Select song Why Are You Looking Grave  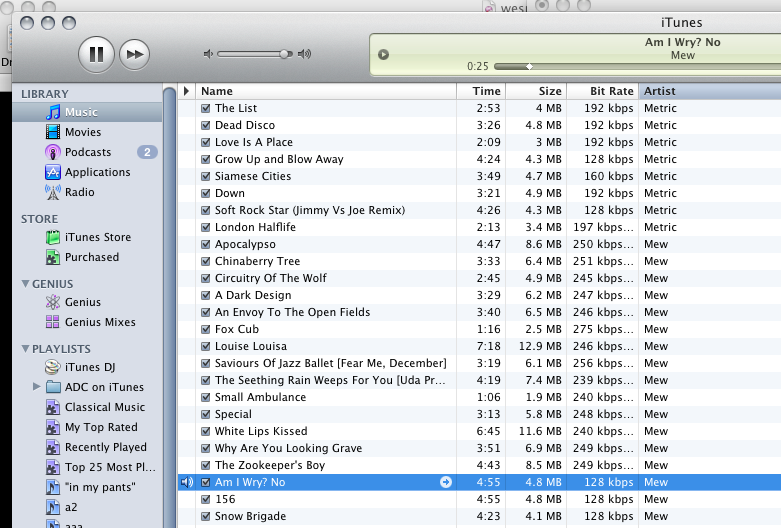(288, 448)
